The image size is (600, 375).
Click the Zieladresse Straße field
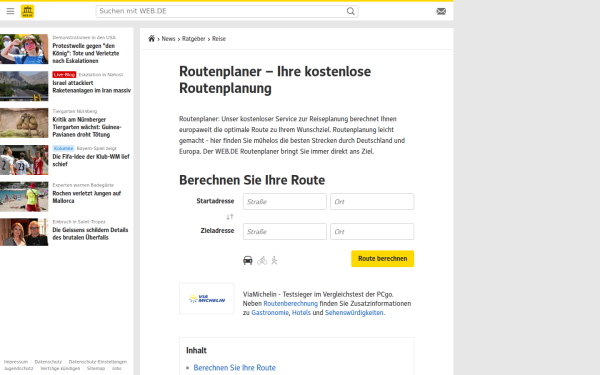pyautogui.click(x=285, y=232)
